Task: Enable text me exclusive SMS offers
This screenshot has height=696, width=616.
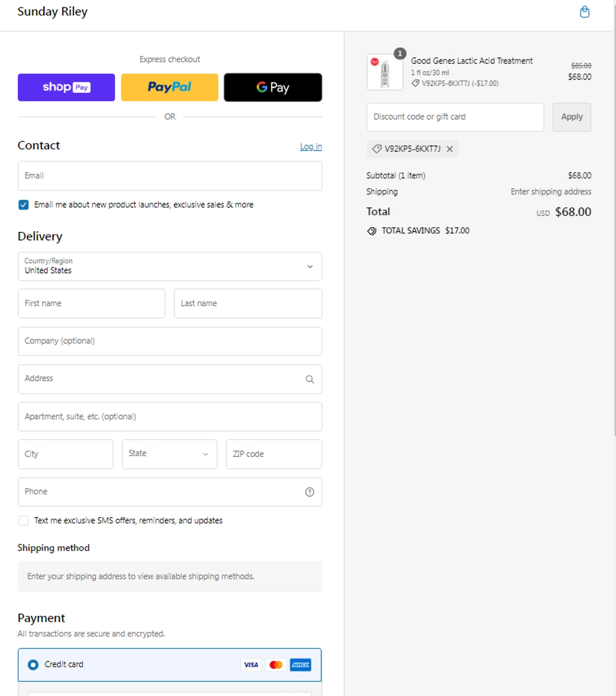Action: pos(23,521)
